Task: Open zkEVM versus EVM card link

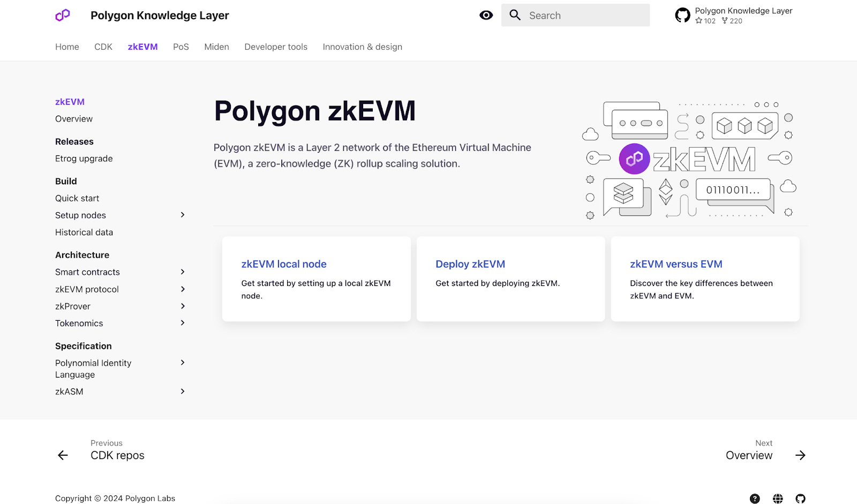Action: pos(676,264)
